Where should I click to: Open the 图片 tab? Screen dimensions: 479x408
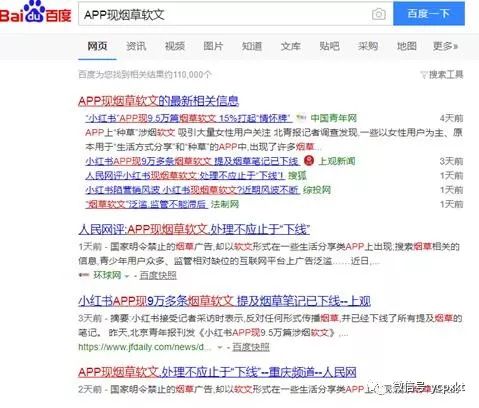213,46
